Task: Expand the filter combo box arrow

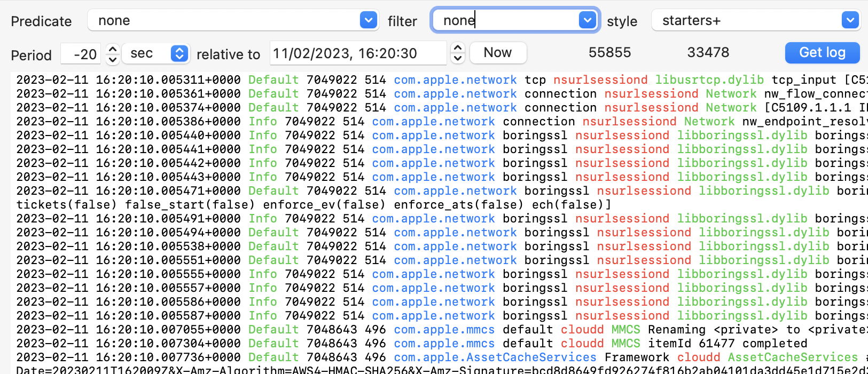Action: point(587,20)
